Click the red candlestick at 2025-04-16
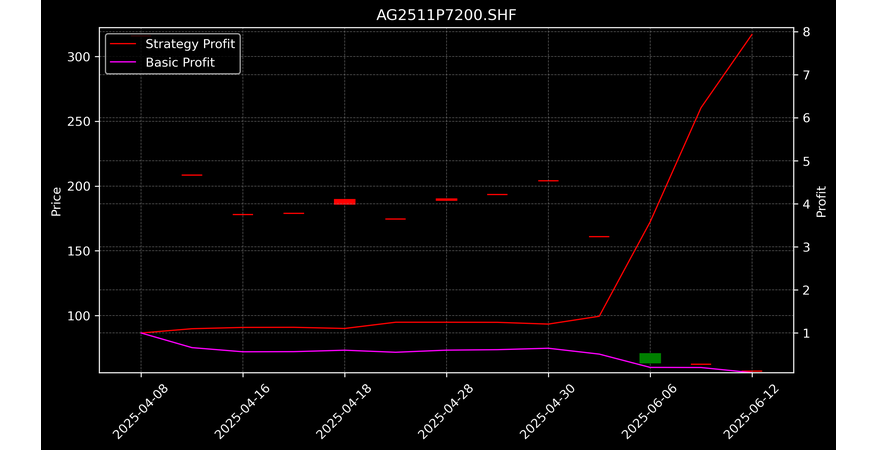Image resolution: width=878 pixels, height=450 pixels. (x=242, y=214)
